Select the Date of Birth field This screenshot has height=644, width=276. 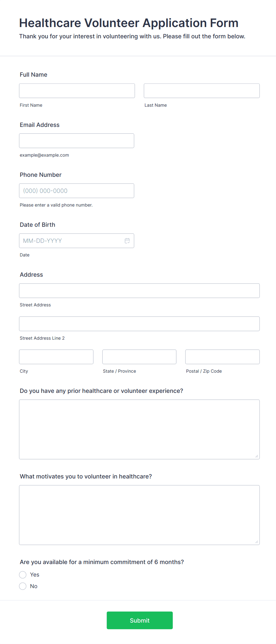click(x=71, y=241)
